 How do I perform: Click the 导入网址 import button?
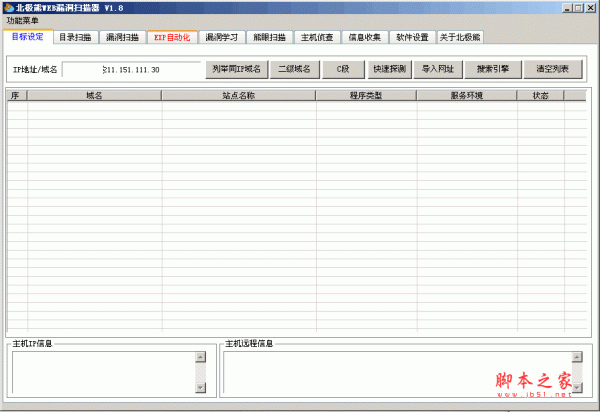coord(438,69)
